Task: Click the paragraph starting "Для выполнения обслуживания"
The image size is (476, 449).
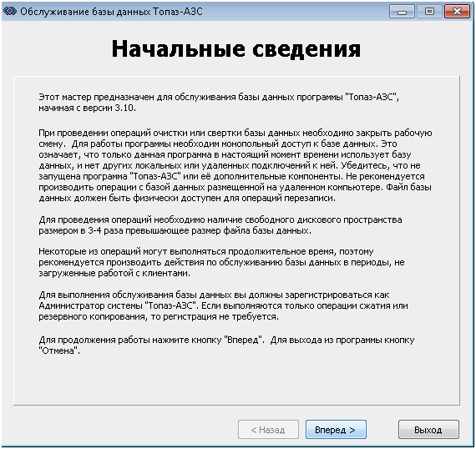Action: point(223,305)
